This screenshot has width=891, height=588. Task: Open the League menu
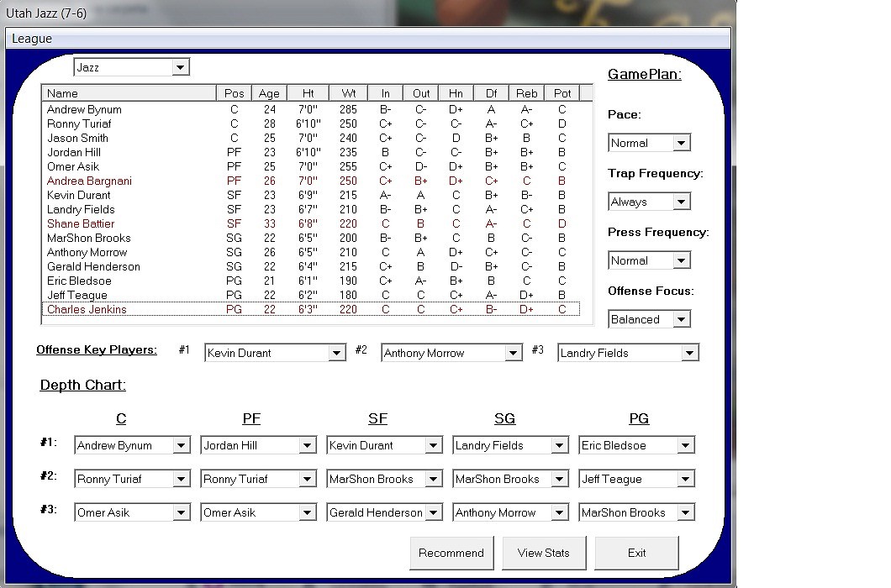point(32,39)
